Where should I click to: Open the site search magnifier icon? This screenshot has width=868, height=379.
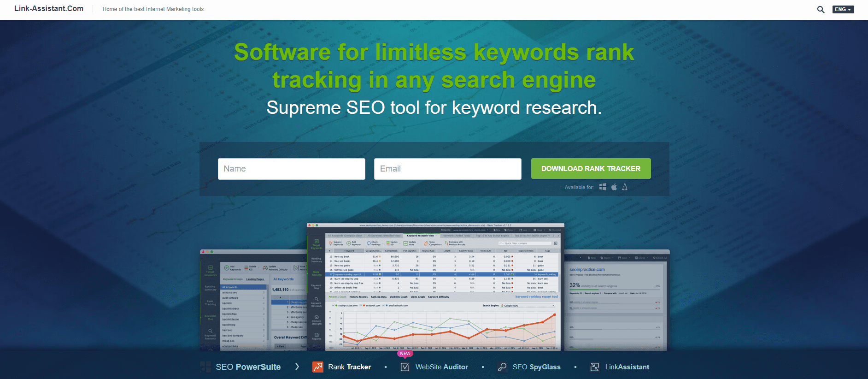[821, 9]
